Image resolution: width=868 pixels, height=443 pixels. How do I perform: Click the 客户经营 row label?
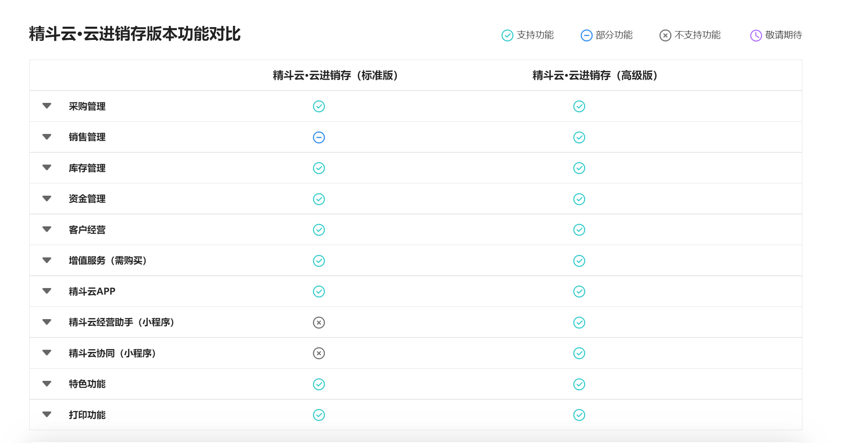[x=87, y=230]
